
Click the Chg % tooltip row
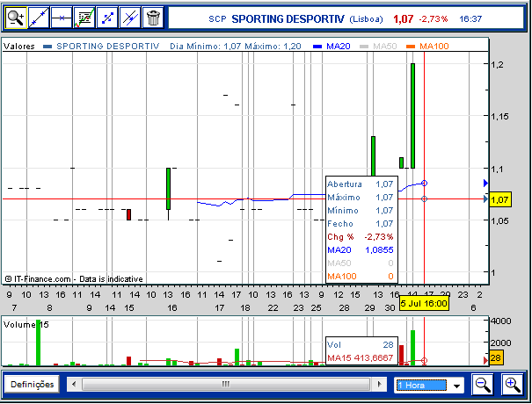361,236
